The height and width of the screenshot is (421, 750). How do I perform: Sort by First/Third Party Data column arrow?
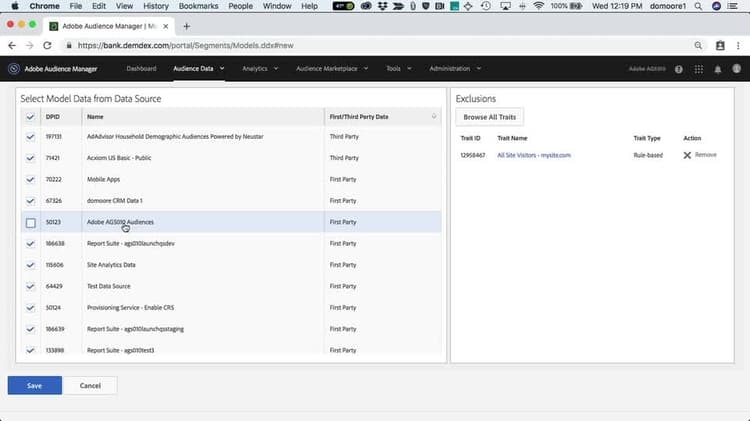(434, 117)
